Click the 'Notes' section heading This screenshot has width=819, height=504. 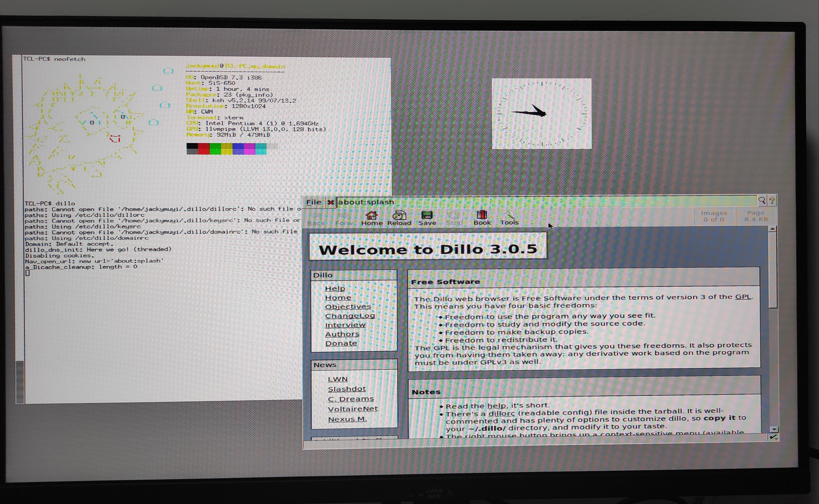(426, 392)
